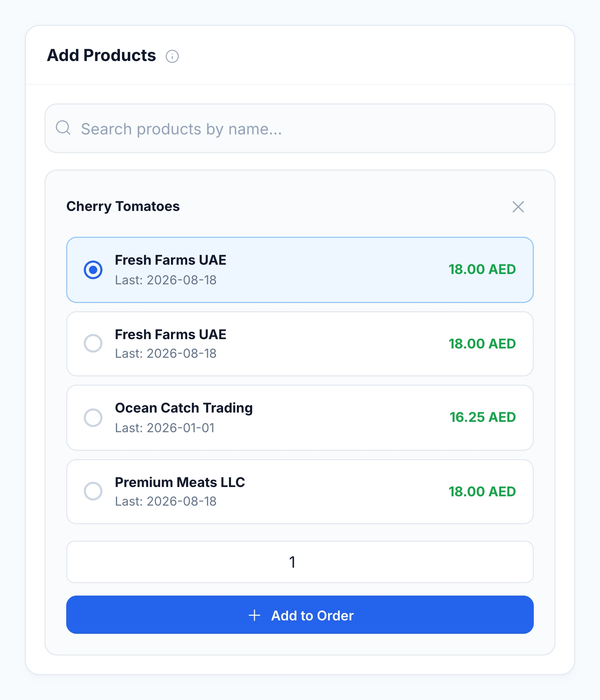Image resolution: width=600 pixels, height=700 pixels.
Task: Click the unselected Fresh Farms UAE card name
Action: [x=171, y=334]
